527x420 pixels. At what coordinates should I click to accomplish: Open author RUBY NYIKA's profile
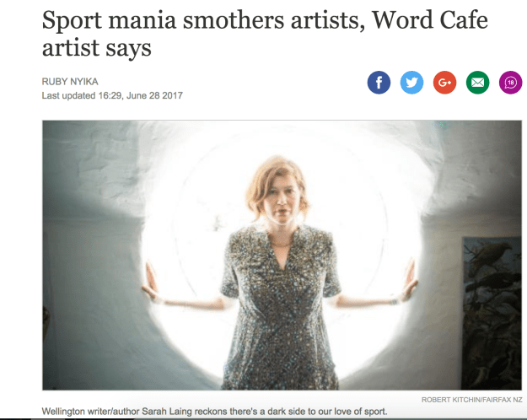(x=70, y=82)
